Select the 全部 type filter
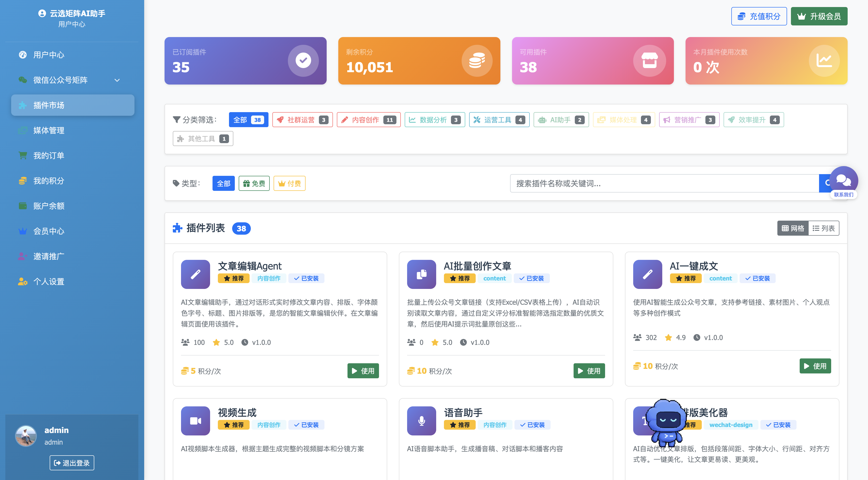 pyautogui.click(x=223, y=183)
